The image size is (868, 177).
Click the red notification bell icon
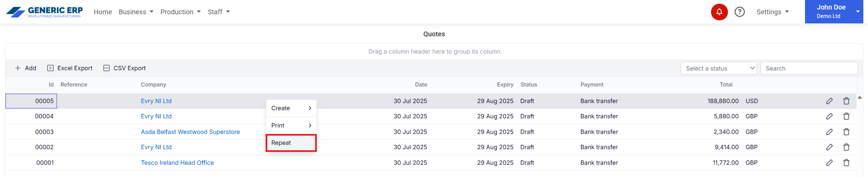(x=719, y=12)
